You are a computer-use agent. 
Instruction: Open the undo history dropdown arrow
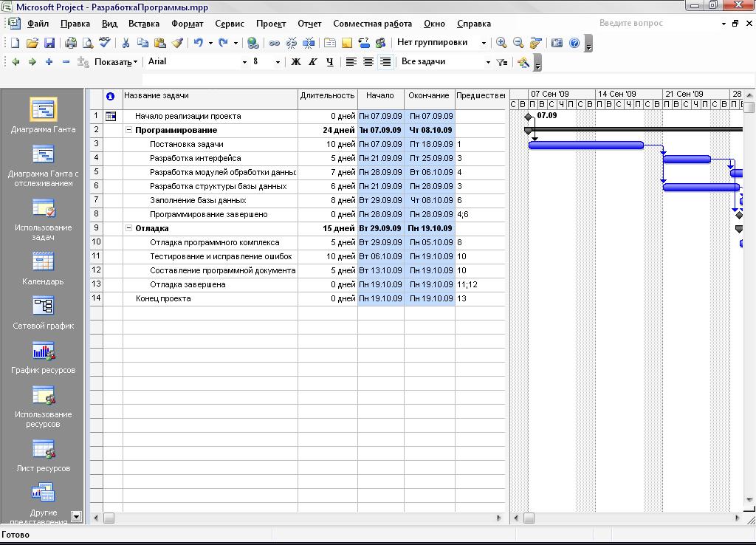tap(210, 43)
